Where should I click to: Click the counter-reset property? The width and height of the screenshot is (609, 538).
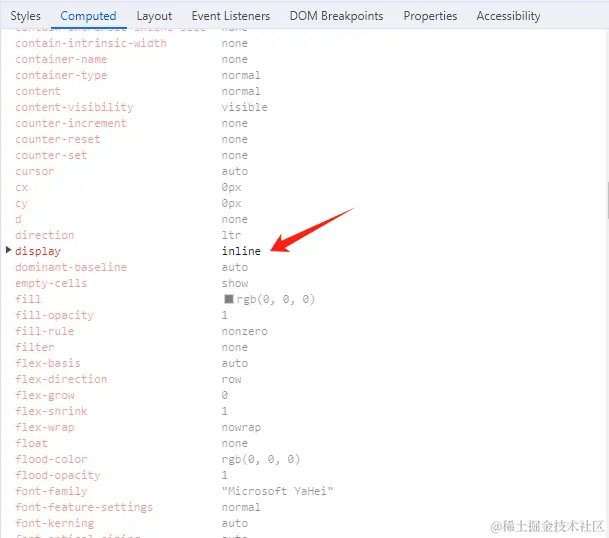[x=58, y=139]
